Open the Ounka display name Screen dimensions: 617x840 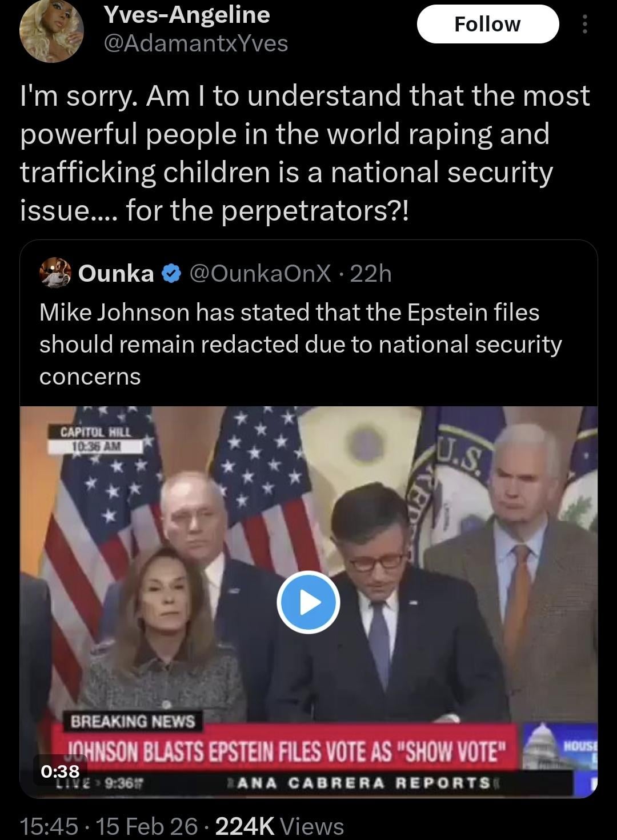coord(116,274)
